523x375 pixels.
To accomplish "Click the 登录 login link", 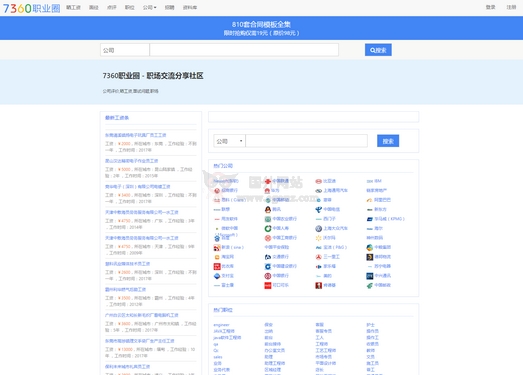I will pyautogui.click(x=490, y=7).
